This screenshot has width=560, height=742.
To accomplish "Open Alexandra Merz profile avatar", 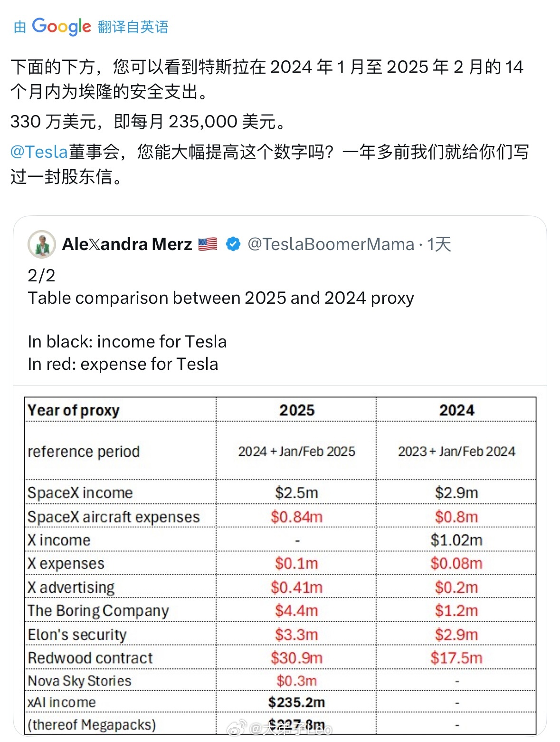I will pyautogui.click(x=42, y=244).
